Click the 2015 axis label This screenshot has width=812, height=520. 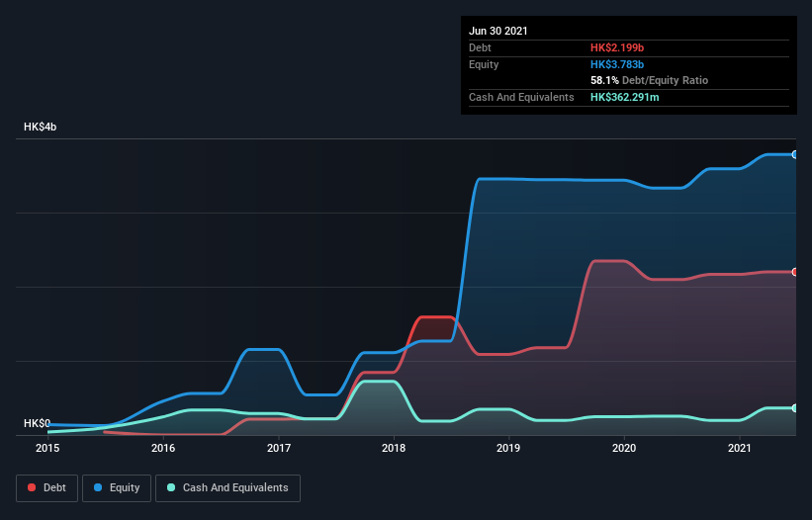(x=47, y=448)
